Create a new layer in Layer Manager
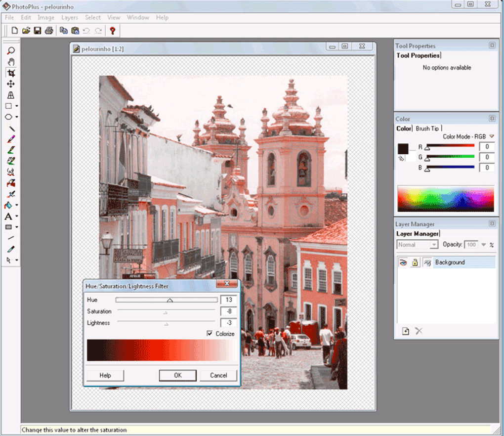This screenshot has height=436, width=504. 406,331
